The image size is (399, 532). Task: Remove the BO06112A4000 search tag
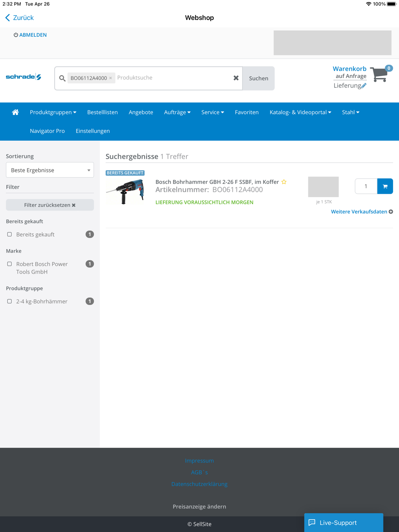[x=111, y=78]
